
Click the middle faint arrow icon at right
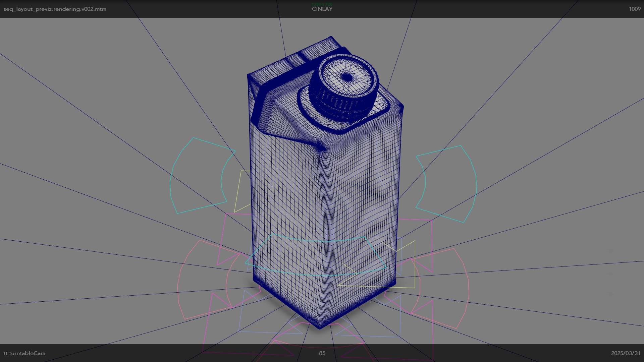(610, 274)
